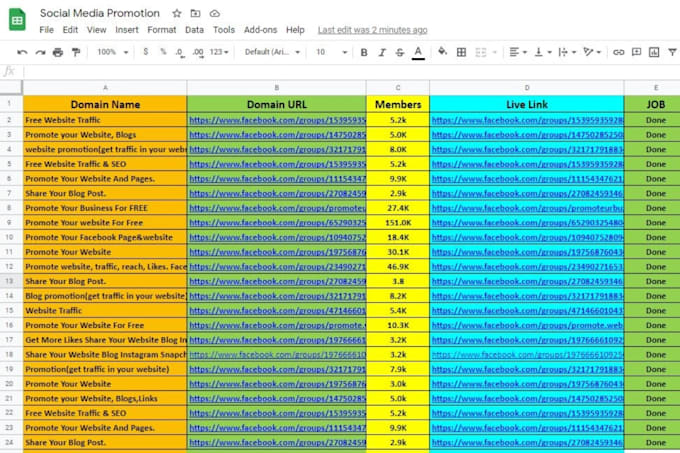Open the File menu
Screen dimensions: 680x453
coord(46,30)
